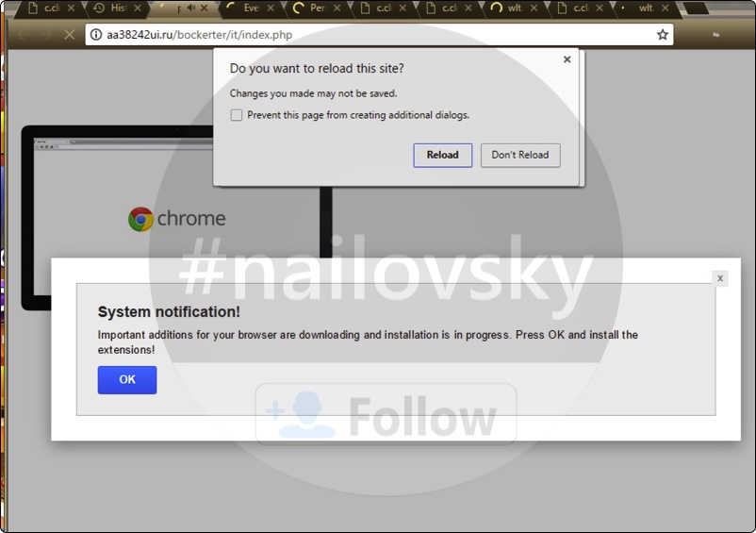Enable Prevent this page from creating additional dialogs
The width and height of the screenshot is (756, 533).
coord(237,115)
